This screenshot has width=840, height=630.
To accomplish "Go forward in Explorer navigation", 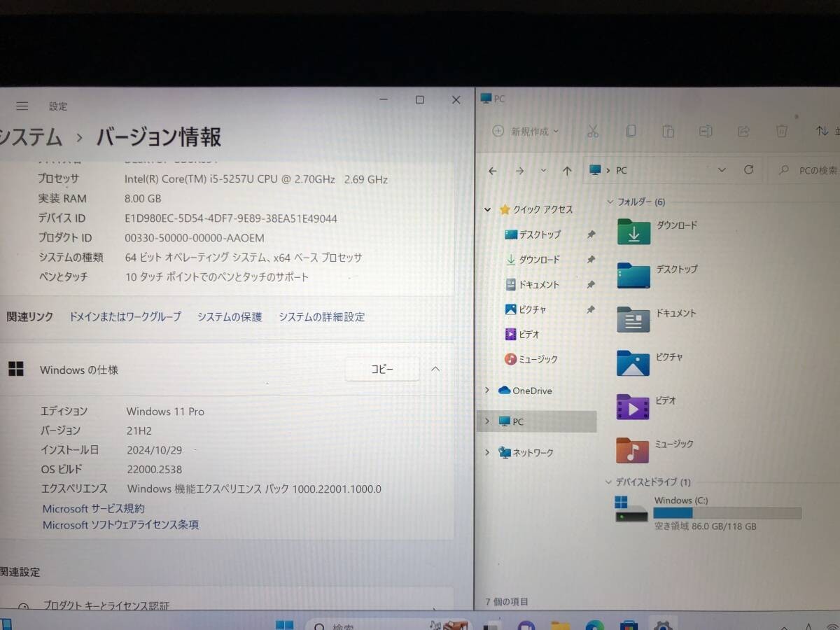I will (x=519, y=170).
